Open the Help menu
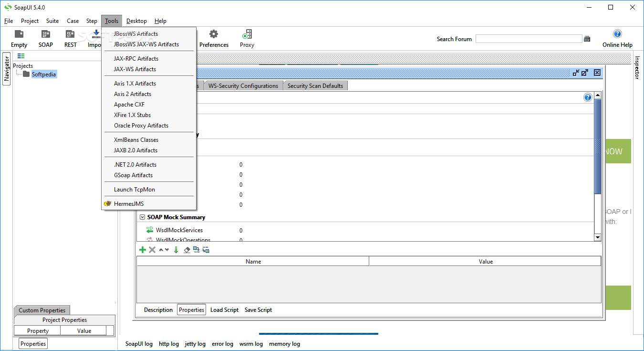 [x=160, y=21]
